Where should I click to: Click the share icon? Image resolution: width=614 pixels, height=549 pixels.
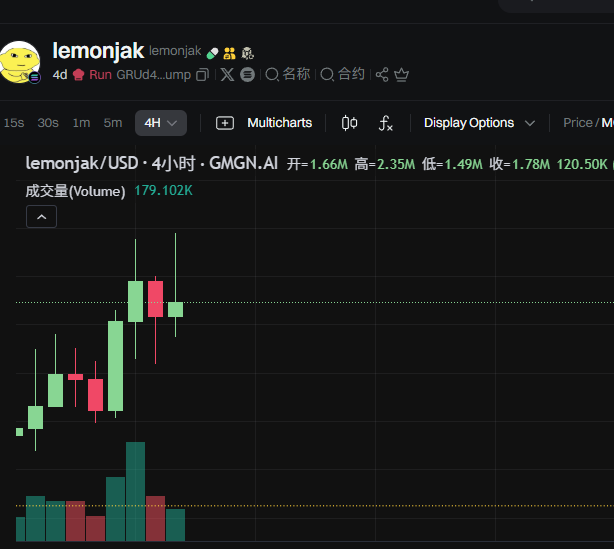tap(382, 74)
